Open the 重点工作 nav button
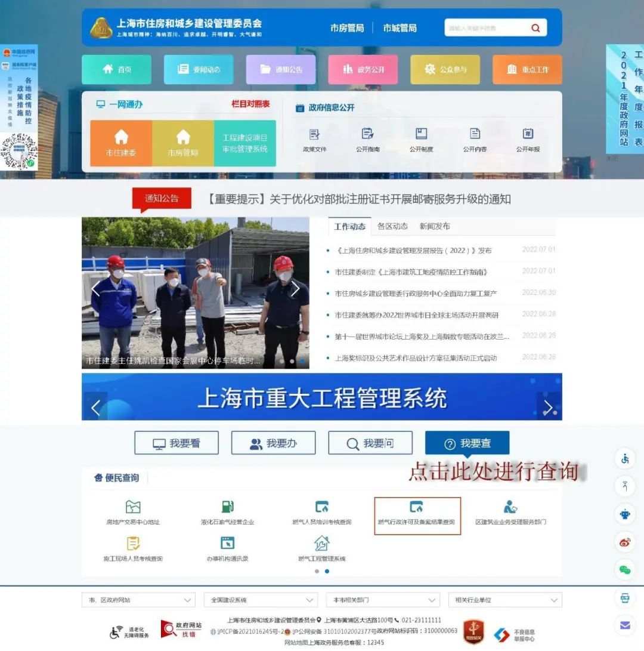 pos(527,69)
